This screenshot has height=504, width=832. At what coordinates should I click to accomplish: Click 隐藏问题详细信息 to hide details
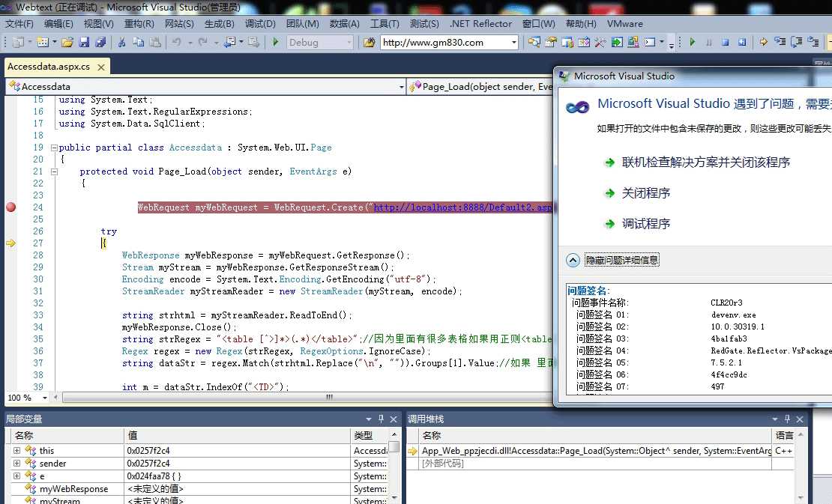point(622,260)
